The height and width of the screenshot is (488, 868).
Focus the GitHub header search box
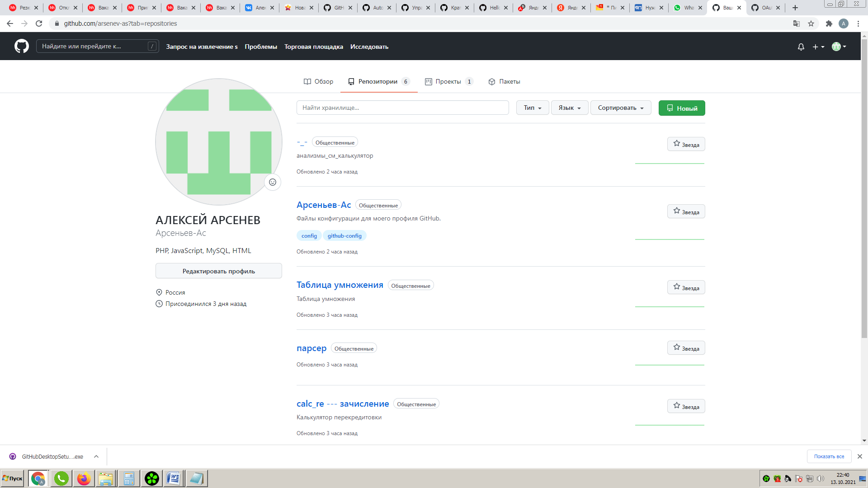[x=98, y=46]
